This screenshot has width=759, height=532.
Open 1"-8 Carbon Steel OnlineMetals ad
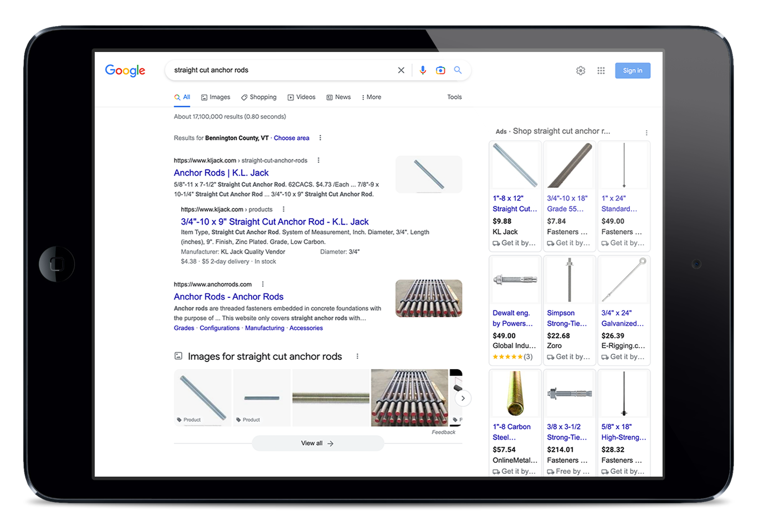point(515,423)
